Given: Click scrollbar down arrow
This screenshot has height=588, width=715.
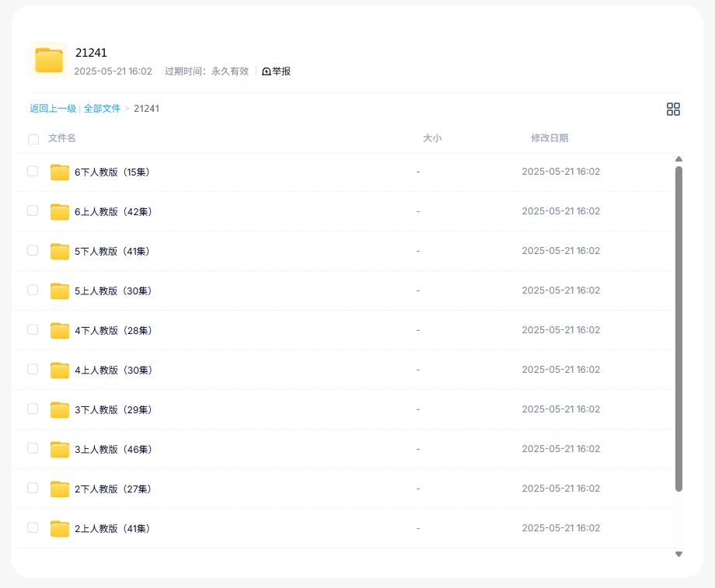Looking at the screenshot, I should [678, 554].
